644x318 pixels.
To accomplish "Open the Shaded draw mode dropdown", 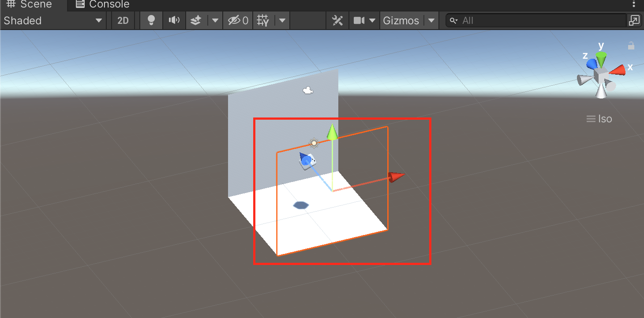I will 53,21.
